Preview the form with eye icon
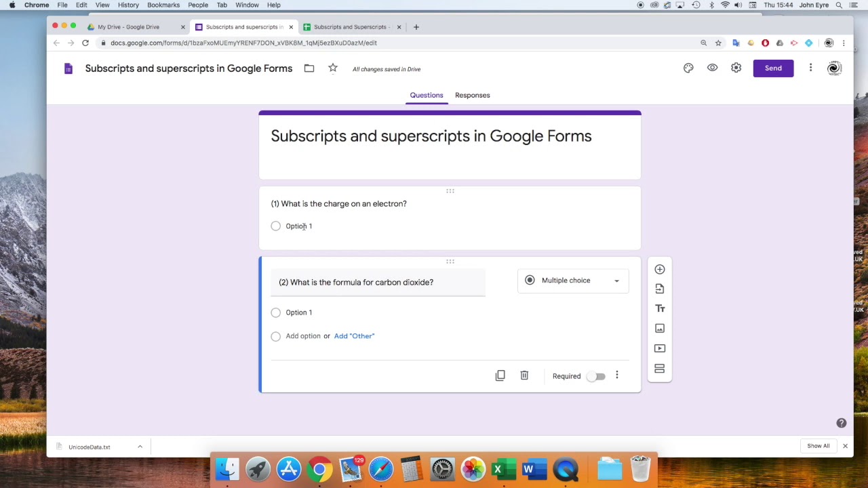Image resolution: width=868 pixels, height=488 pixels. pyautogui.click(x=712, y=68)
